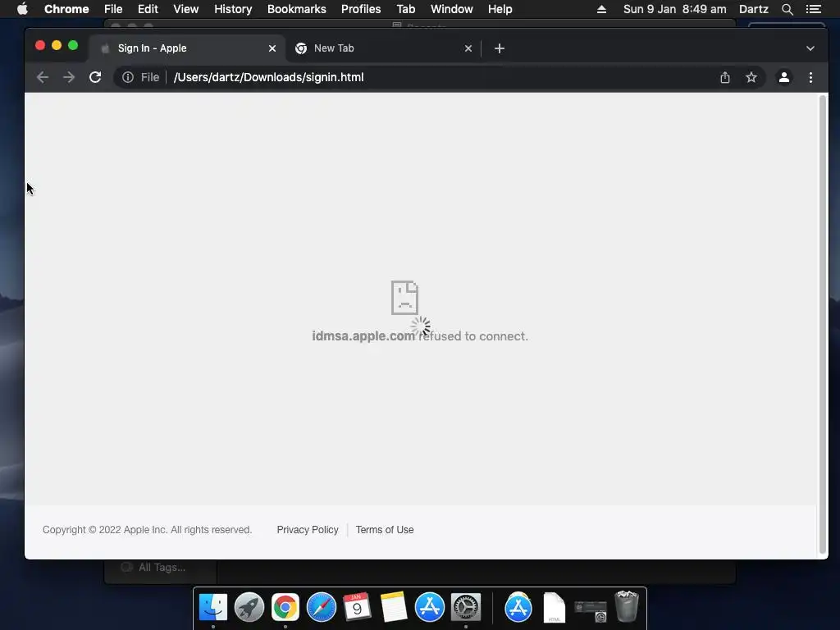This screenshot has height=630, width=840.
Task: Close the Sign In - Apple tab
Action: 272,48
